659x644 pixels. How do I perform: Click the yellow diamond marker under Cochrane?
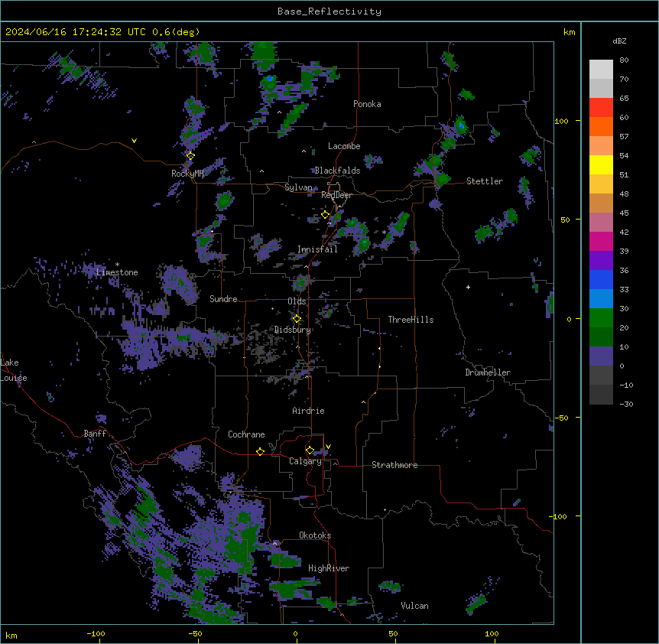coord(260,451)
